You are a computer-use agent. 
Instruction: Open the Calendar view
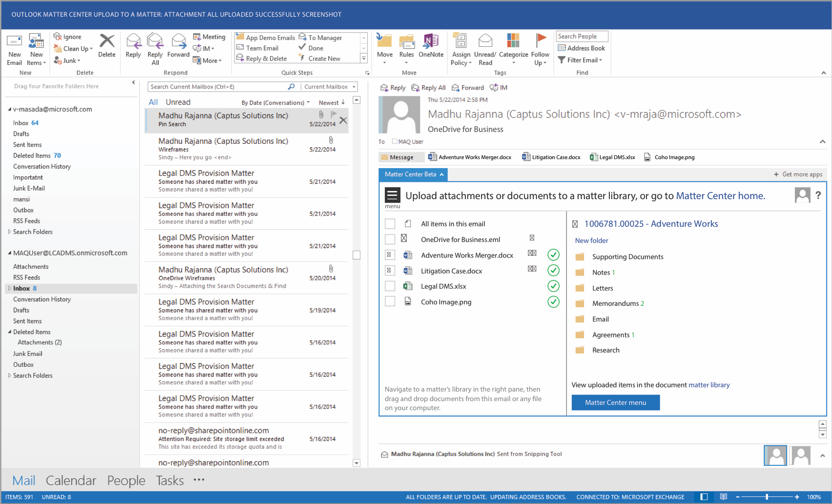pyautogui.click(x=71, y=481)
